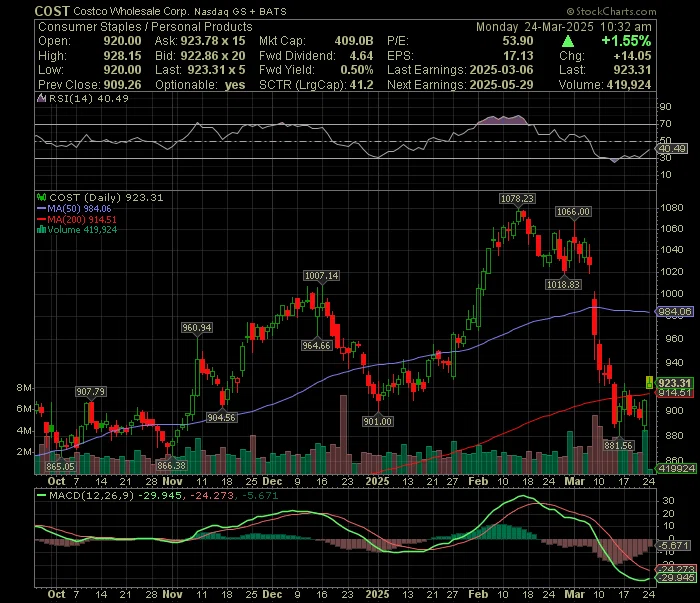Click the date Monday 24-Mar-2025 10:32 am
This screenshot has height=603, width=700.
(x=564, y=27)
